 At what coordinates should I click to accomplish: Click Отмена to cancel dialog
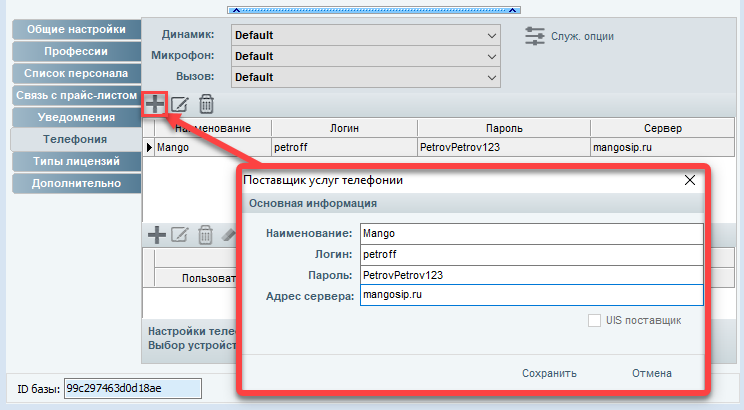[651, 373]
